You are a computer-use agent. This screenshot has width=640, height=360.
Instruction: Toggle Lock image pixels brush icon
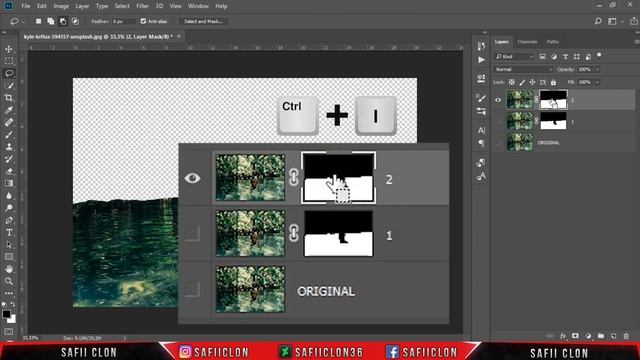coord(522,82)
